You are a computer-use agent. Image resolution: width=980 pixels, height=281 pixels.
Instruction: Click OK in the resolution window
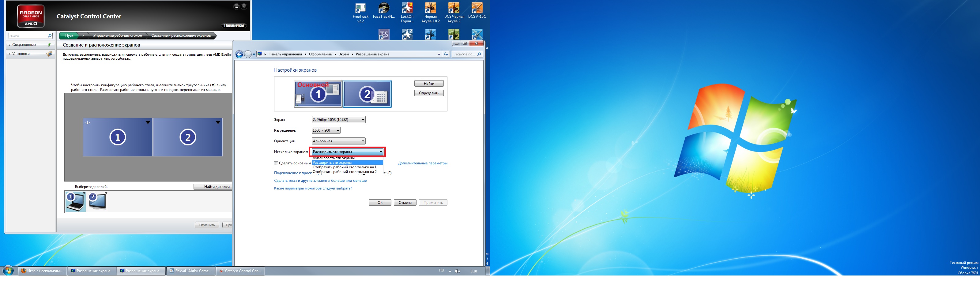380,202
